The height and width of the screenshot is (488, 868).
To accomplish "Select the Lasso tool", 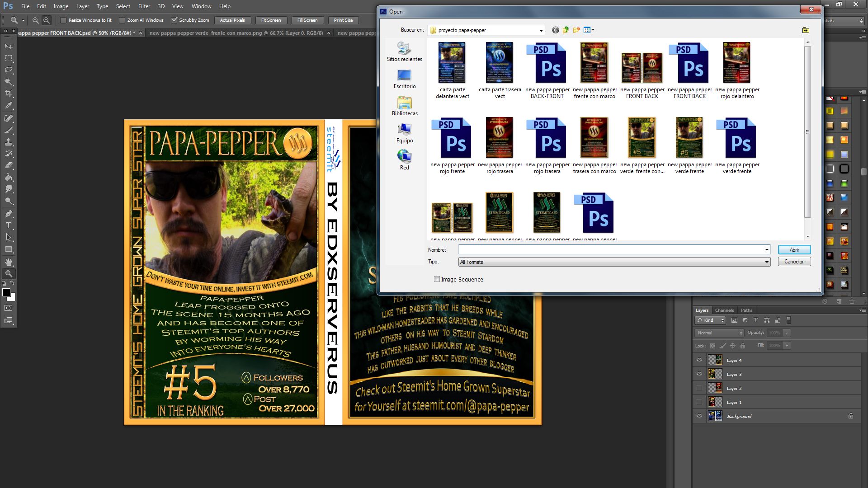I will (x=9, y=70).
